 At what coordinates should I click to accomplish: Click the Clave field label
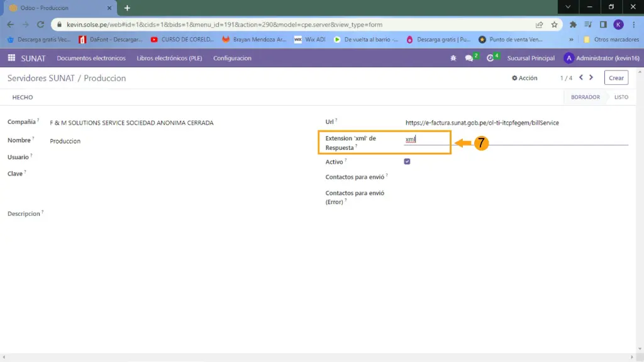tap(15, 174)
